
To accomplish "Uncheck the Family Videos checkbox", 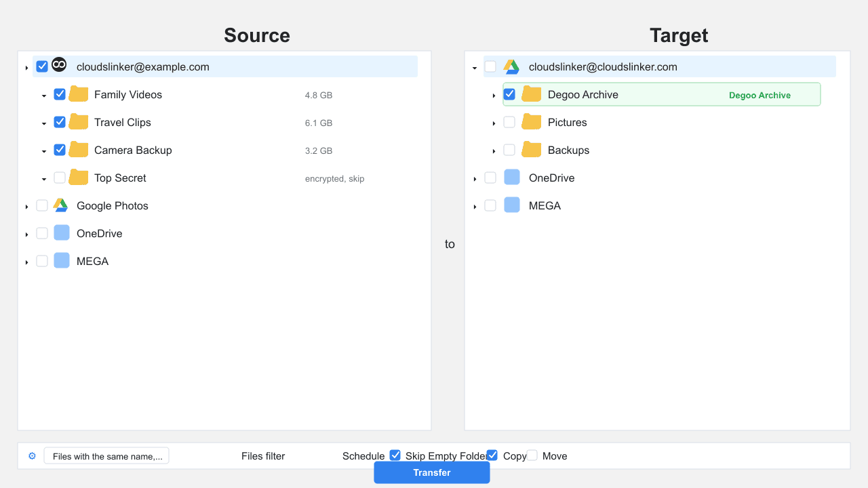I will coord(60,94).
